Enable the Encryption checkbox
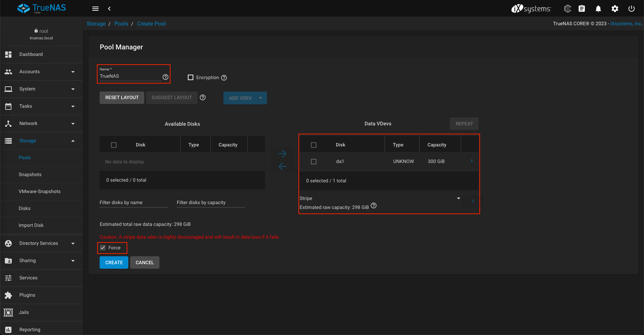 point(191,77)
